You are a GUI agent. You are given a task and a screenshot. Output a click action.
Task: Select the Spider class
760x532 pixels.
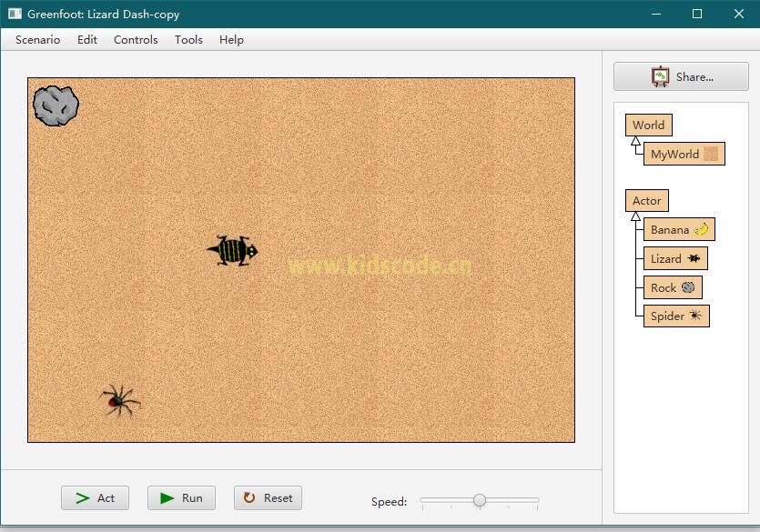click(676, 316)
